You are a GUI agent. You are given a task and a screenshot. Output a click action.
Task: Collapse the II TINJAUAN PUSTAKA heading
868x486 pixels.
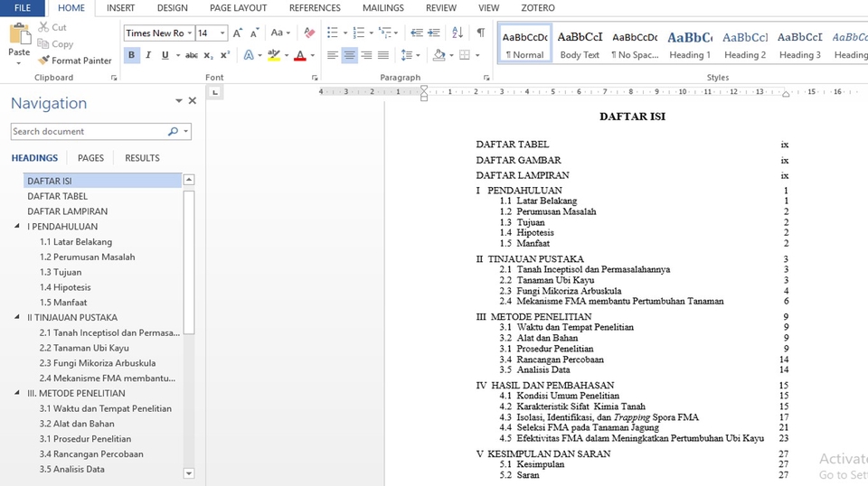(x=17, y=317)
